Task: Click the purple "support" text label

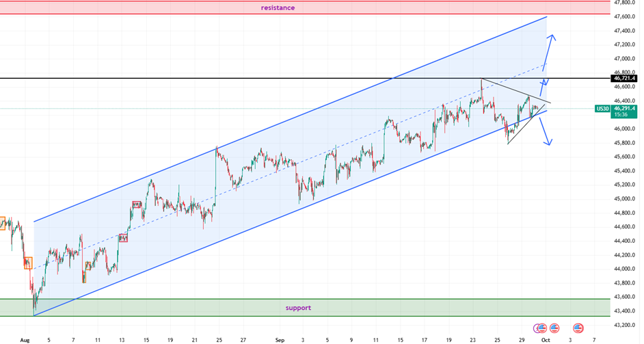Action: (x=298, y=308)
